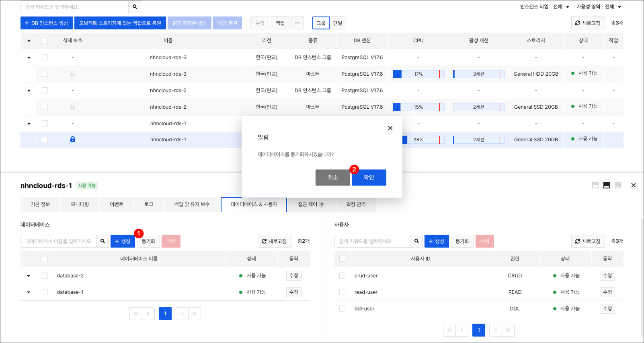Check the database-2 checkbox
The width and height of the screenshot is (644, 343).
tap(45, 276)
